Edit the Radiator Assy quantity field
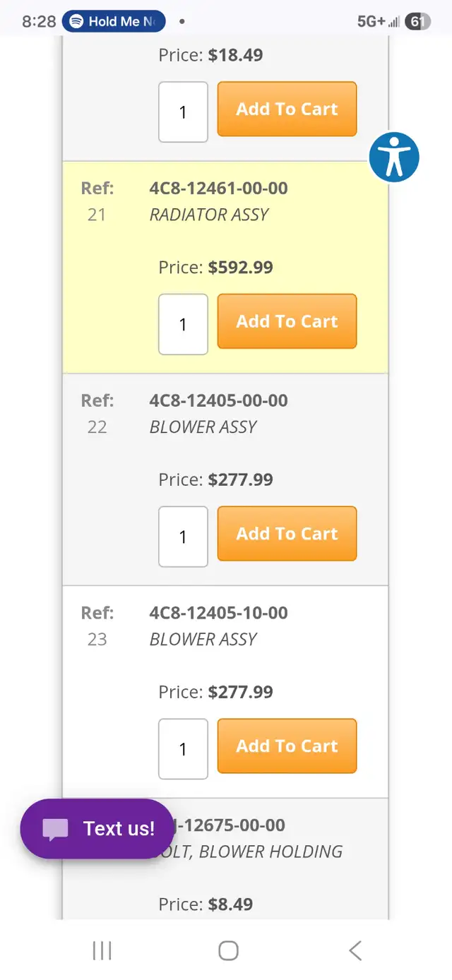Screen dimensions: 452x980 pyautogui.click(x=183, y=325)
